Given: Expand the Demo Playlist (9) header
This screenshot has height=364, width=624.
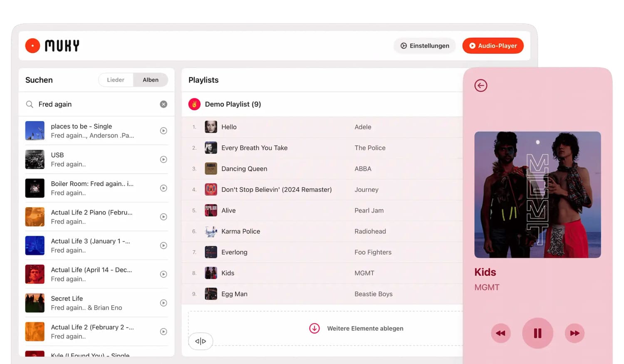Looking at the screenshot, I should pos(233,104).
